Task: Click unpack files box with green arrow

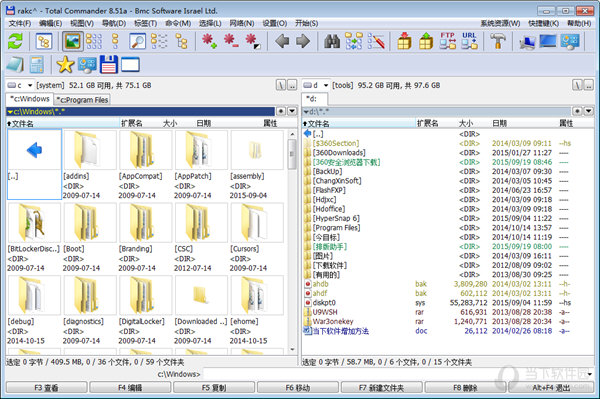Action: point(426,41)
